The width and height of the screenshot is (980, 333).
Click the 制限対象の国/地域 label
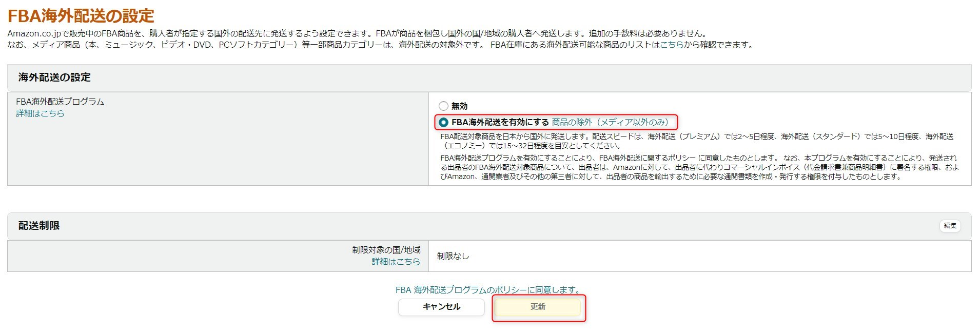click(x=386, y=250)
